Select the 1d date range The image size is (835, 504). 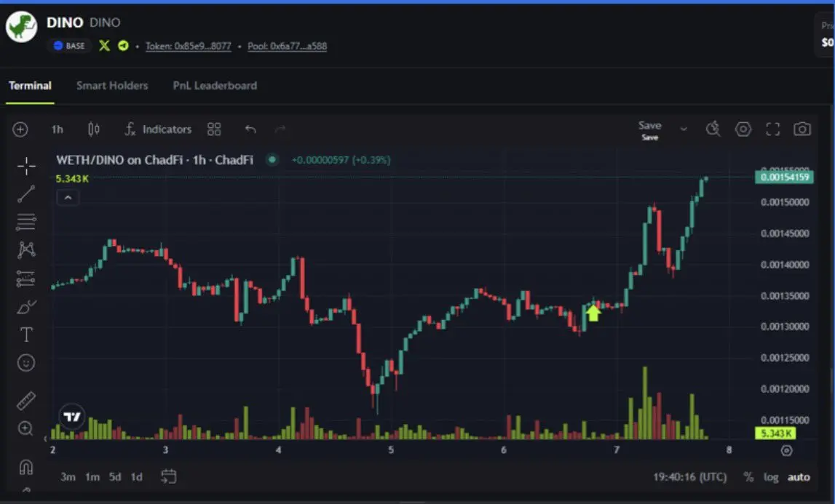coord(137,477)
